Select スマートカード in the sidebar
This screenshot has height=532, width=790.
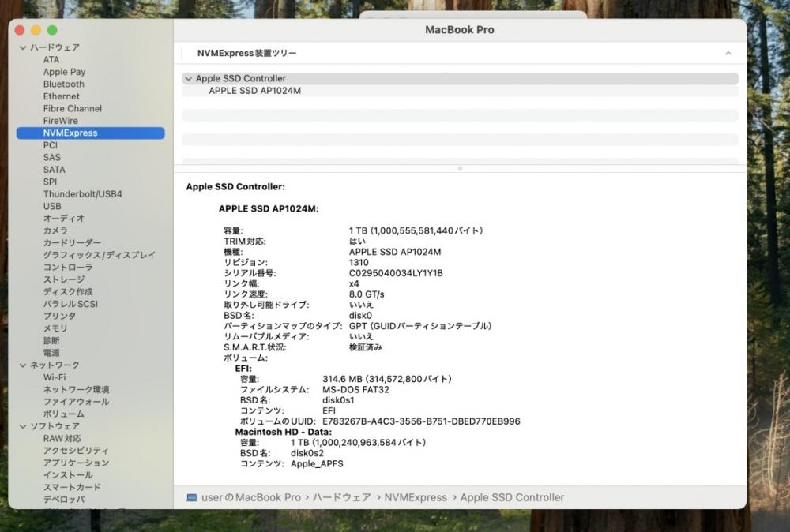click(x=72, y=487)
